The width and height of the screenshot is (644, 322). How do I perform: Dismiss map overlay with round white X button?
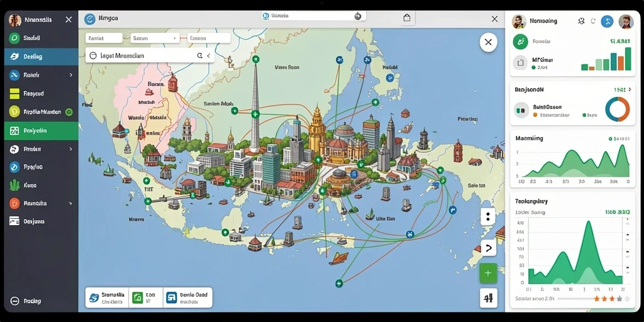pyautogui.click(x=488, y=42)
